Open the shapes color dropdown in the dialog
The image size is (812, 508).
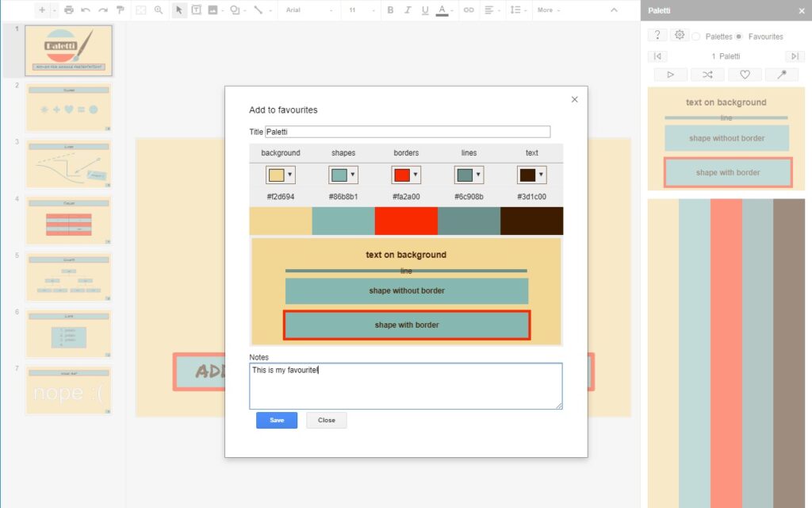click(353, 175)
